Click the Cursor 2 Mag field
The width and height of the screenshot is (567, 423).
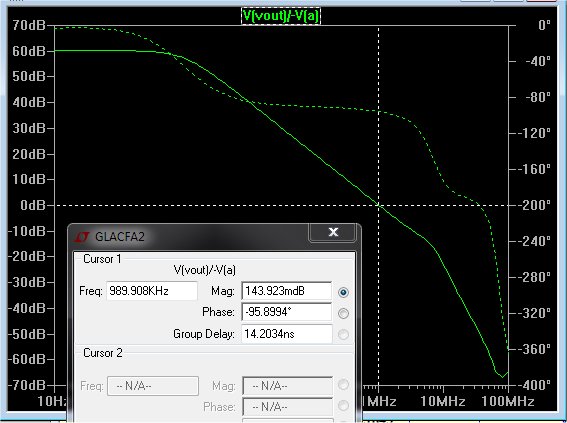287,386
